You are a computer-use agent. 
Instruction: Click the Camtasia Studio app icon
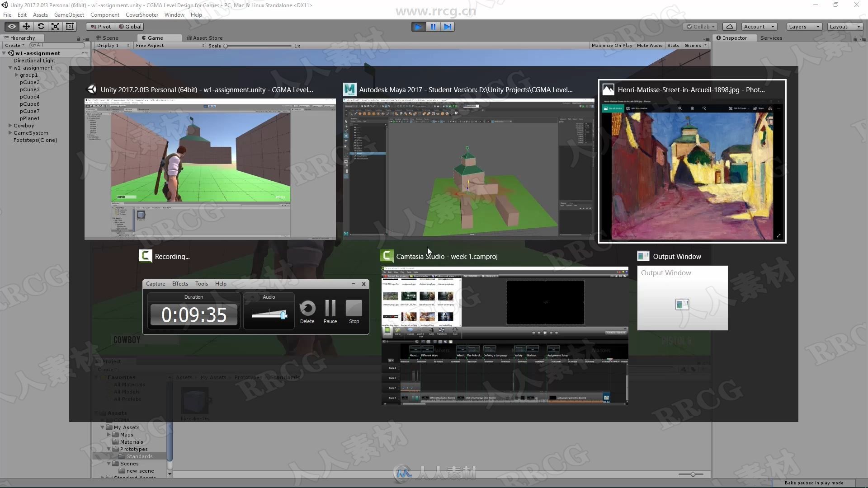pyautogui.click(x=387, y=256)
